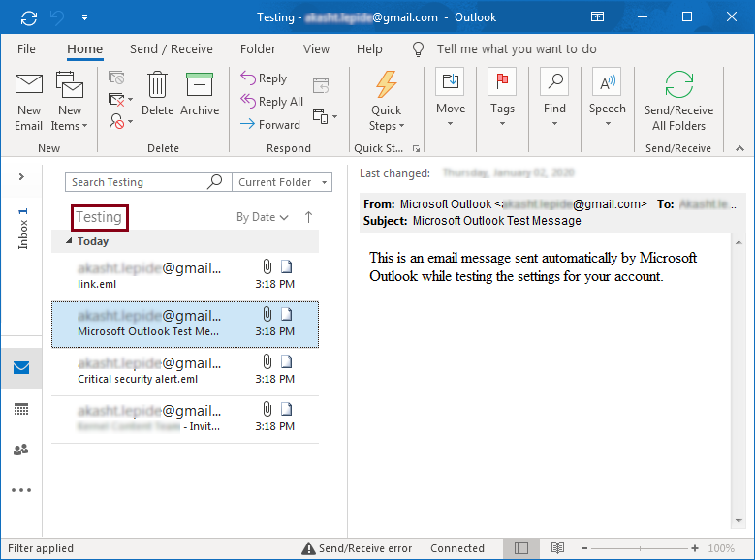
Task: Click reading pane scroll down arrow
Action: click(739, 521)
